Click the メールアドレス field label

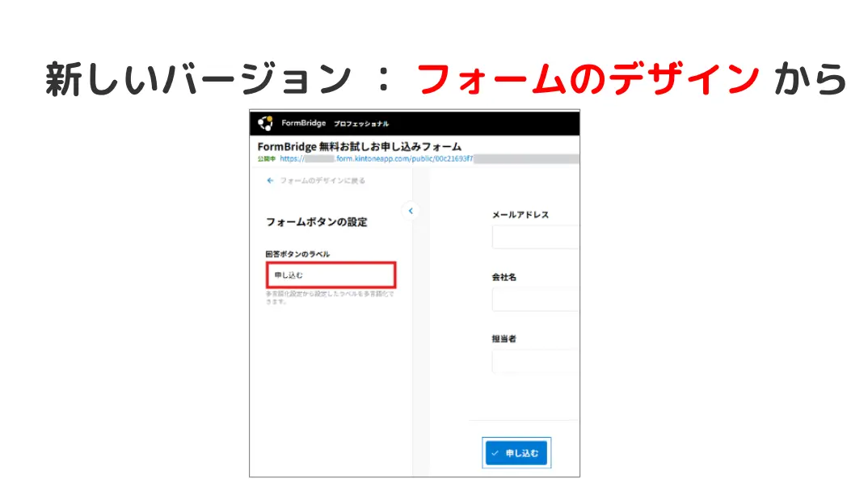pyautogui.click(x=520, y=215)
